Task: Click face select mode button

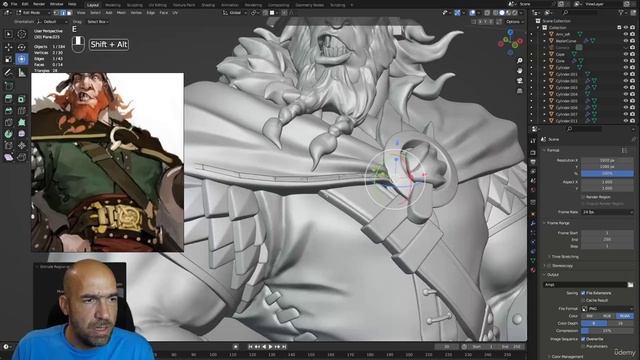Action: click(x=69, y=13)
